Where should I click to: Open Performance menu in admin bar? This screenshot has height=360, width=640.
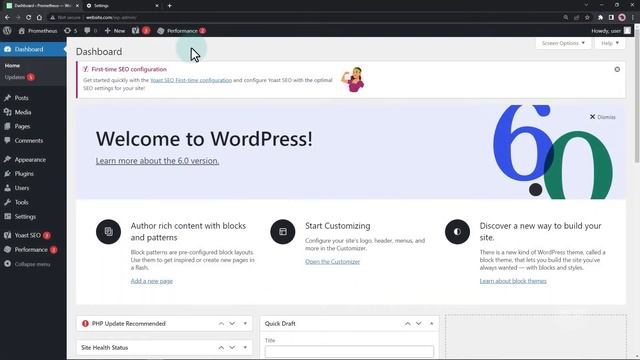[182, 31]
